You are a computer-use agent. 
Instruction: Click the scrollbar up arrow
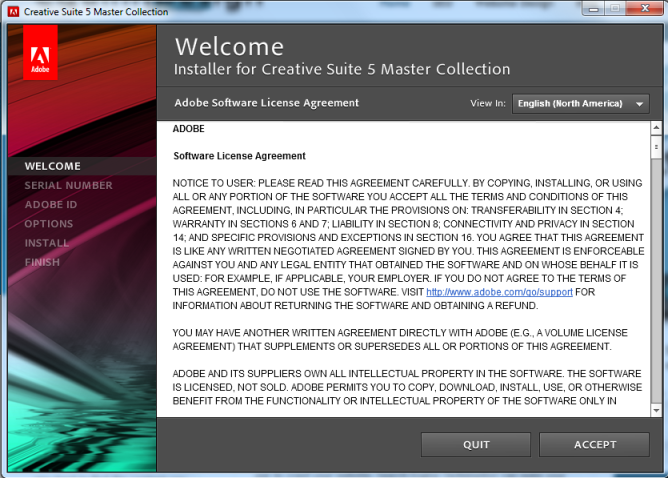point(657,129)
